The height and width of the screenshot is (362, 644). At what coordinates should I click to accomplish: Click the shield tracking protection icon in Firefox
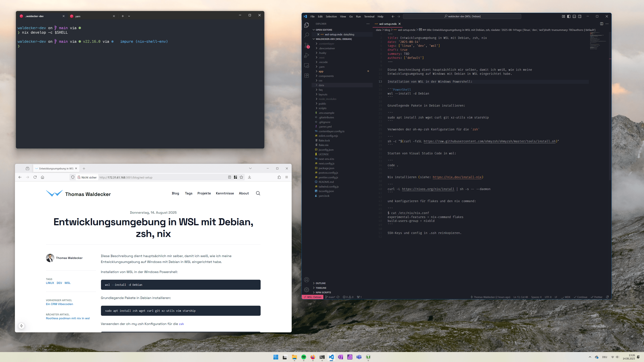(73, 177)
